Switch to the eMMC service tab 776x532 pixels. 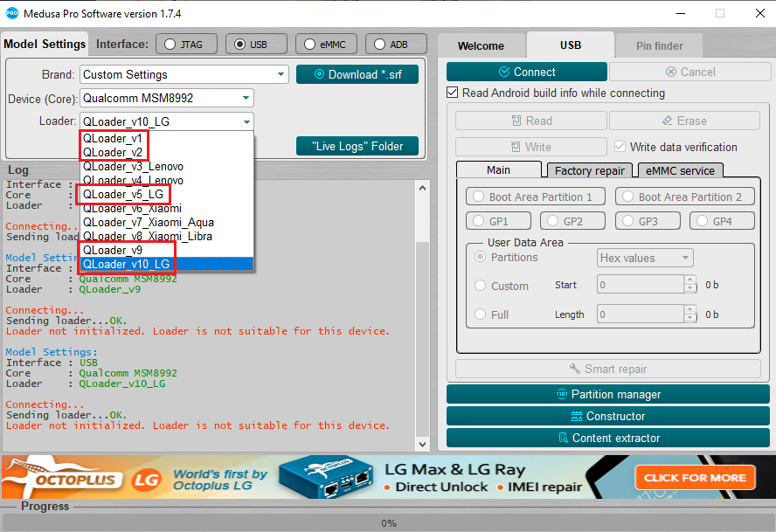[x=680, y=170]
